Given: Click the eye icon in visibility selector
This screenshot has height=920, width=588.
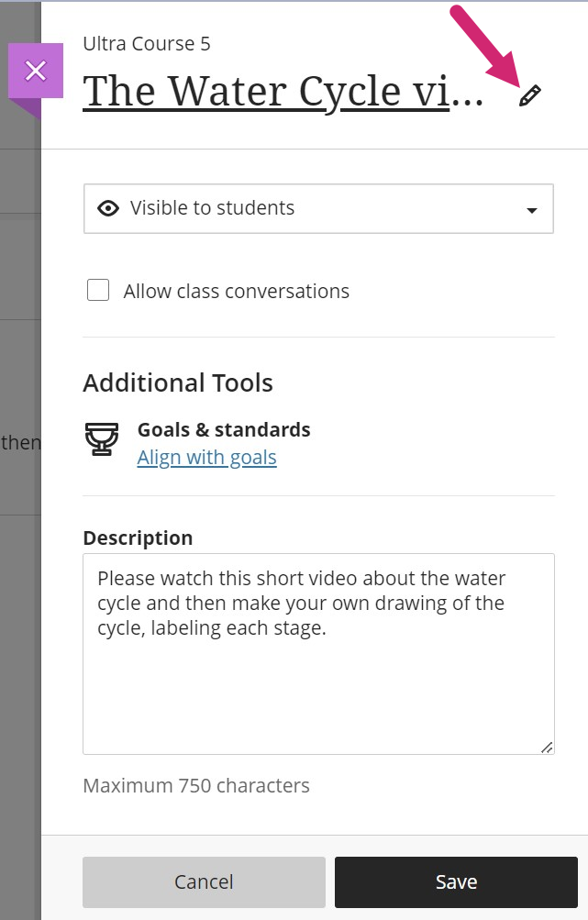Looking at the screenshot, I should [x=108, y=208].
